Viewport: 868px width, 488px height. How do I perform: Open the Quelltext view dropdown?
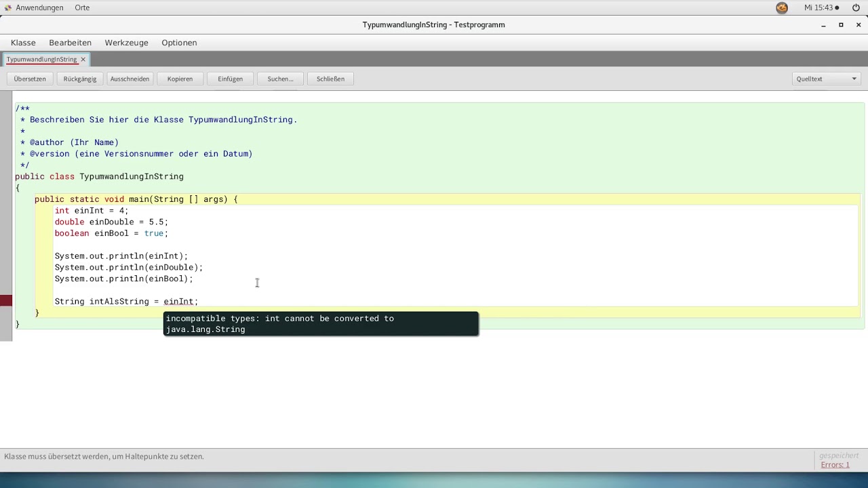point(827,79)
